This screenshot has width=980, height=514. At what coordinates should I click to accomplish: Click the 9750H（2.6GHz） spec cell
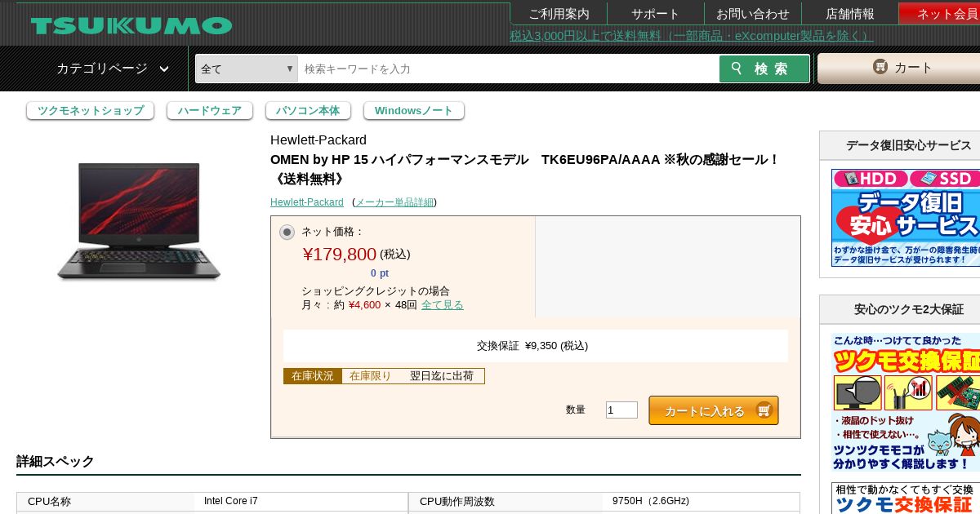(x=702, y=501)
